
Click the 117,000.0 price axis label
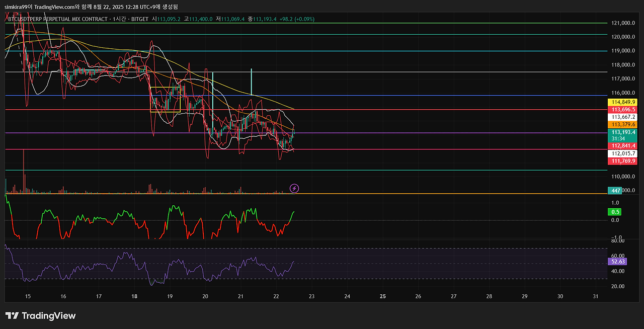coord(624,79)
